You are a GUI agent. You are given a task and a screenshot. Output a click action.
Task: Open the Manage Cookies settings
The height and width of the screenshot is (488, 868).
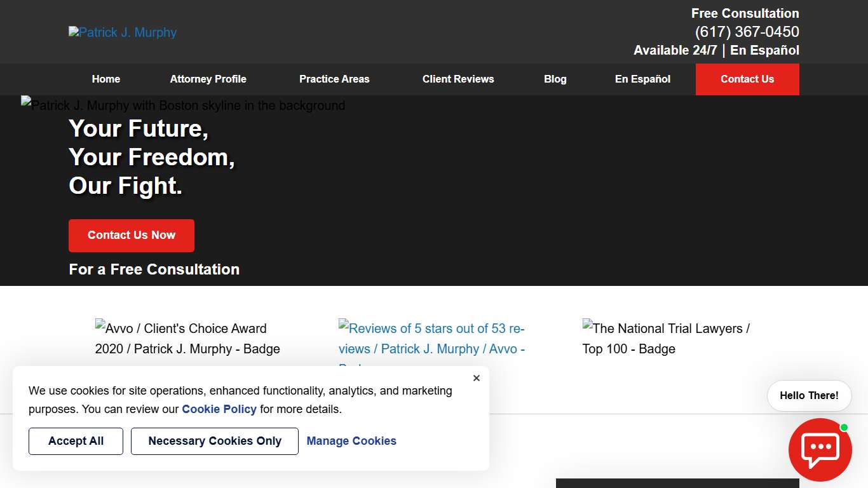[351, 441]
